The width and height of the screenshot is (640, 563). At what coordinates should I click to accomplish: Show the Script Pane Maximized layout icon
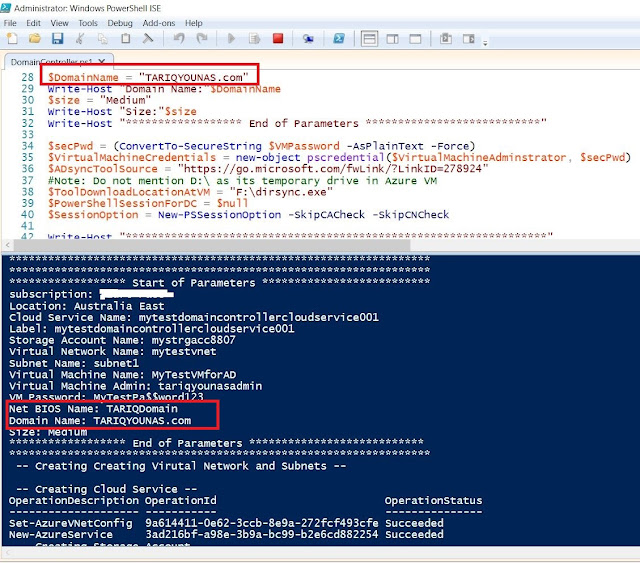click(x=416, y=39)
